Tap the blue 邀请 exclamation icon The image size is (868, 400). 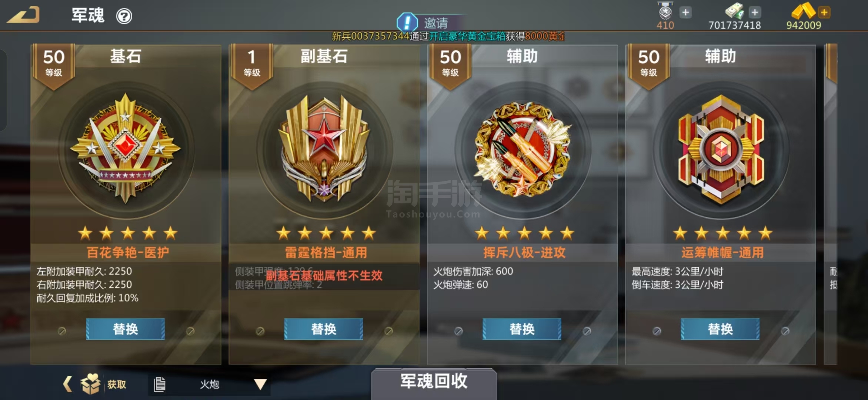[407, 22]
